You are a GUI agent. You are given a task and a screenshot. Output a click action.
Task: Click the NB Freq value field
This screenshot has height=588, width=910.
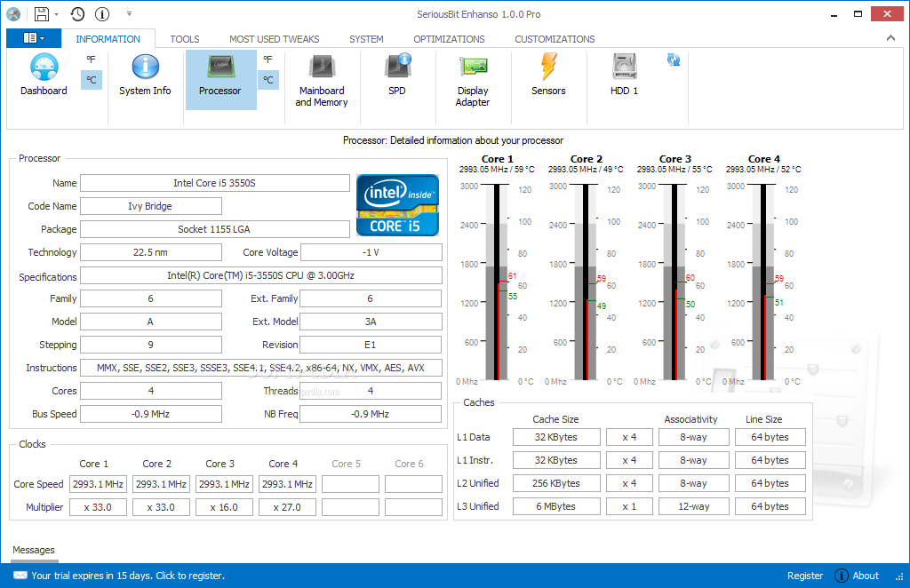pyautogui.click(x=371, y=414)
